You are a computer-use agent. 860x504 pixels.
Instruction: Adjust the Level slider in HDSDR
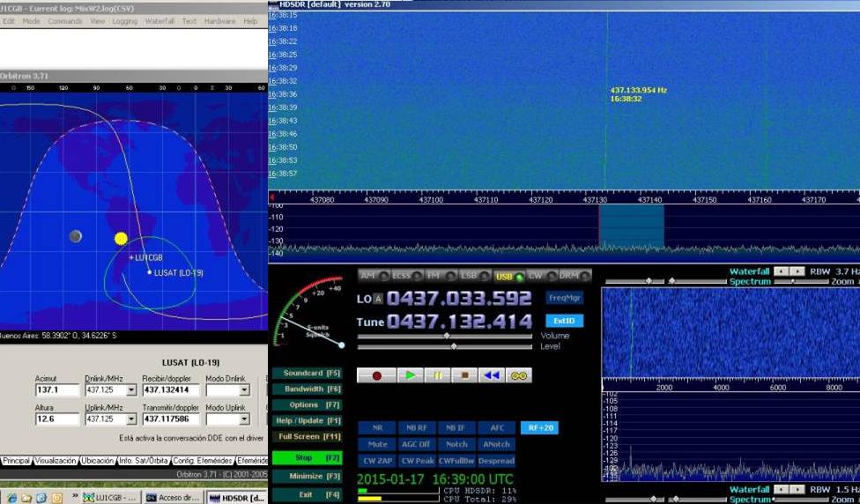[445, 346]
